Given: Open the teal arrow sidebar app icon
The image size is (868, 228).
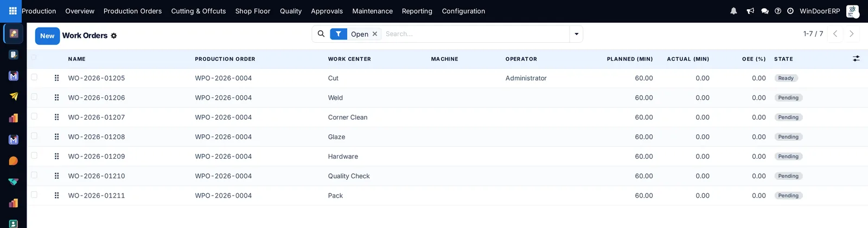Looking at the screenshot, I should click(x=14, y=182).
